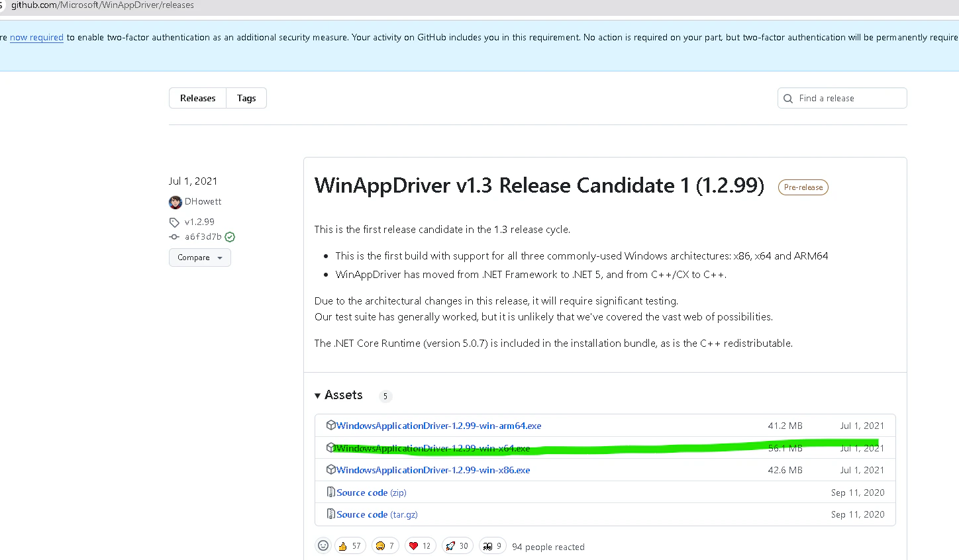Collapse the Assets section triangle
Viewport: 959px width, 560px height.
pos(318,396)
